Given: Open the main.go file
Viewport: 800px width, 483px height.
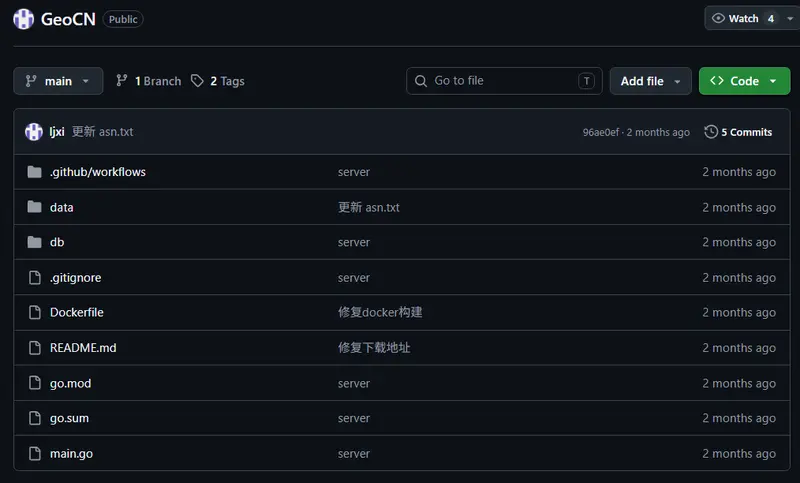Looking at the screenshot, I should (71, 454).
